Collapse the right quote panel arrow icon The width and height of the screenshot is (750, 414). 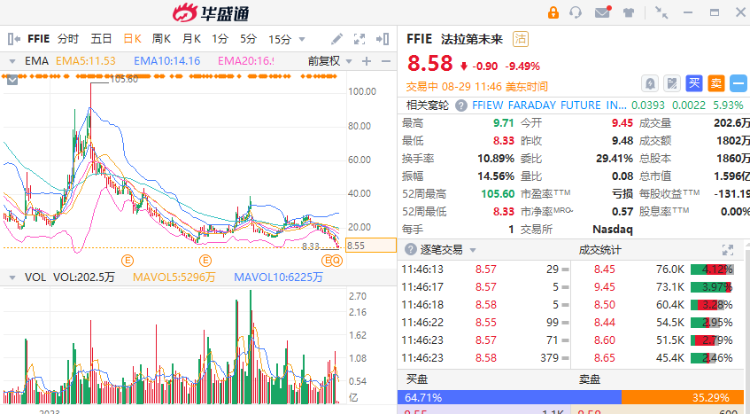[x=382, y=39]
